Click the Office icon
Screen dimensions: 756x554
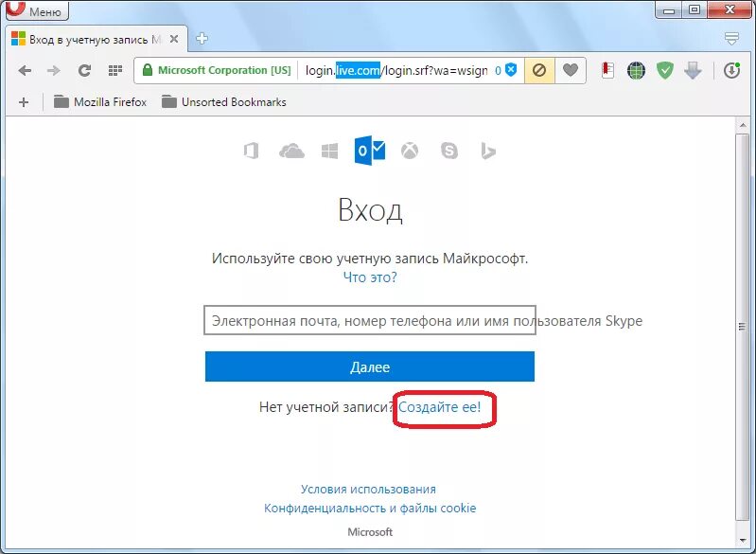251,151
